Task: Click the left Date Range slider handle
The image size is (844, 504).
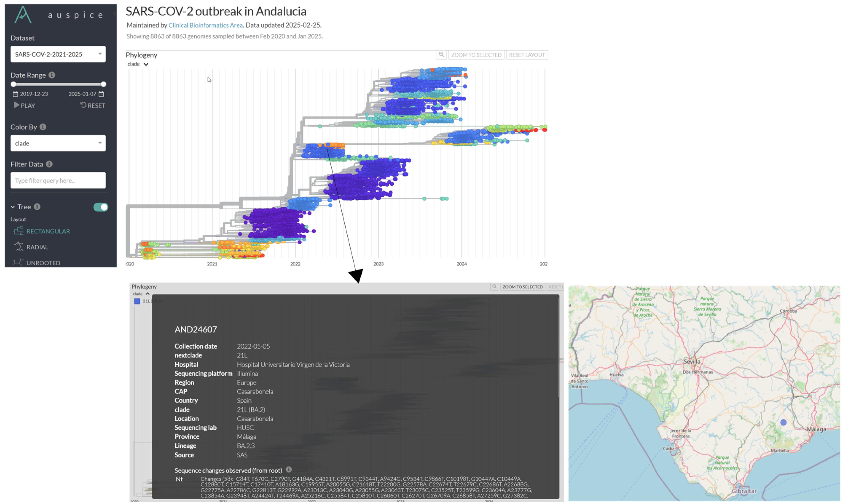Action: (x=13, y=84)
